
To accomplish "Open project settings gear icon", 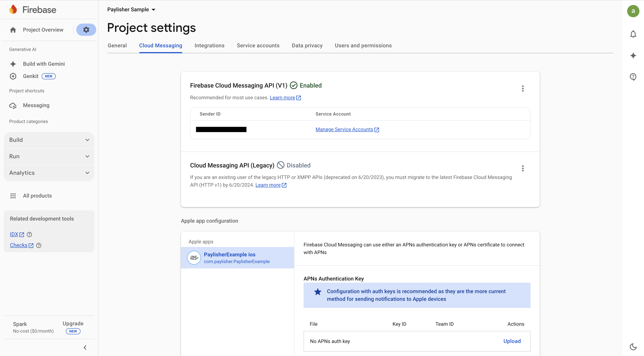I will (x=86, y=30).
